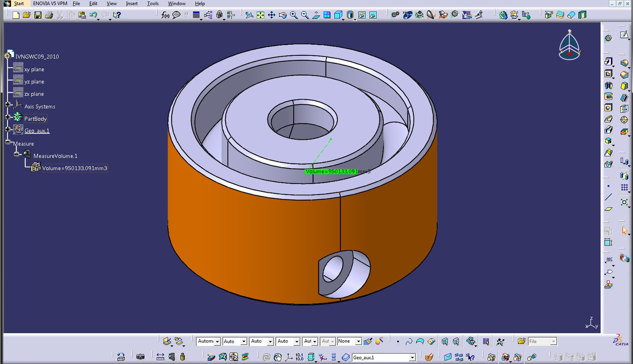Viewport: 633px width, 364px height.
Task: Open the Formula f(x) editor
Action: click(165, 15)
